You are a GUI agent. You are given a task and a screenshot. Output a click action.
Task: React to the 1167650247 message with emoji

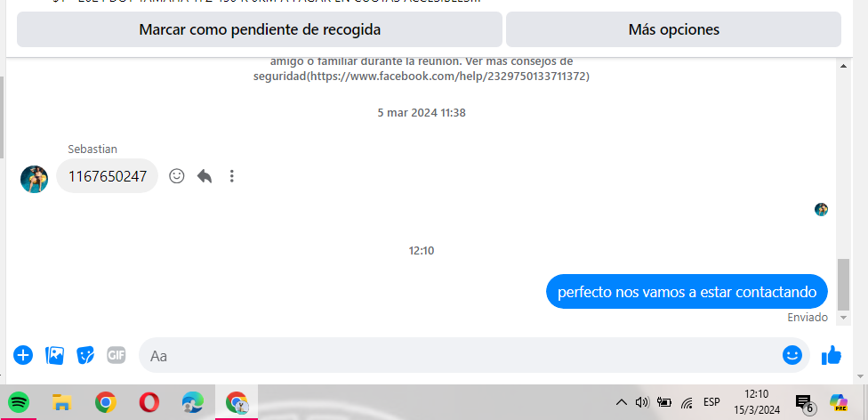(x=177, y=176)
